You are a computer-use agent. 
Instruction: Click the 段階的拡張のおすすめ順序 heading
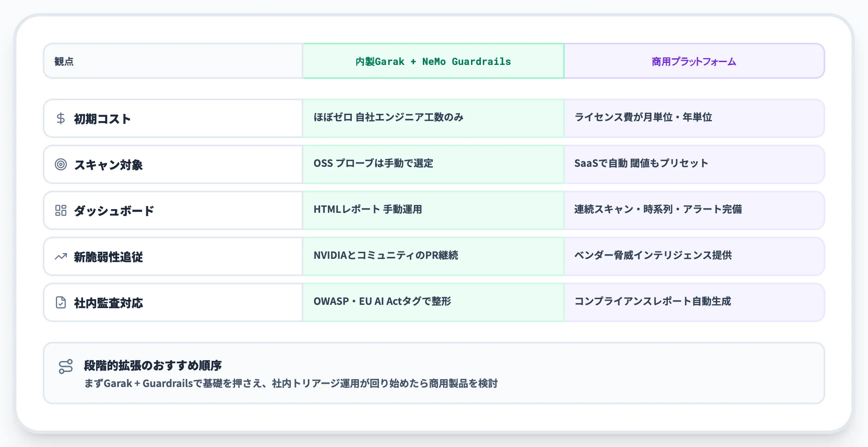coord(152,365)
